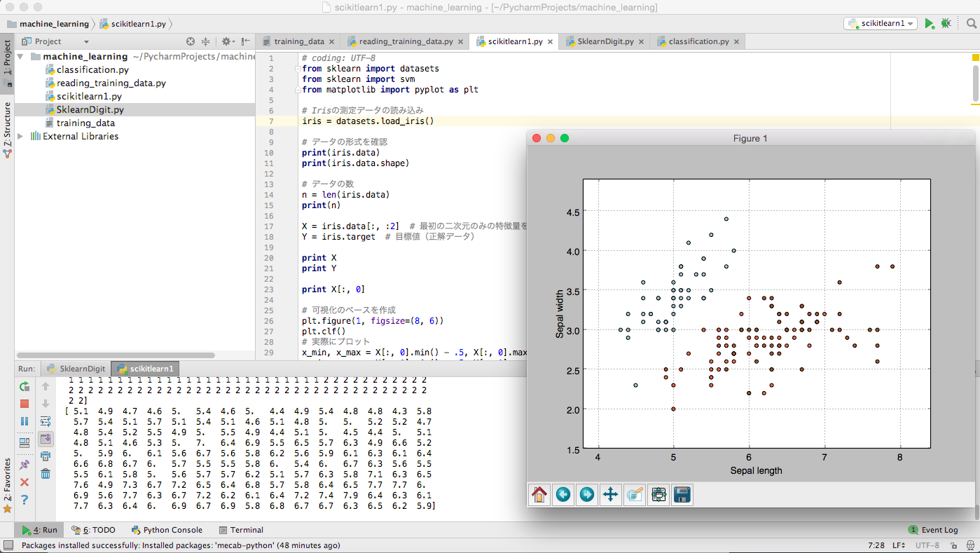980x553 pixels.
Task: Close the scikitlearn1.py editor tab
Action: click(x=550, y=42)
